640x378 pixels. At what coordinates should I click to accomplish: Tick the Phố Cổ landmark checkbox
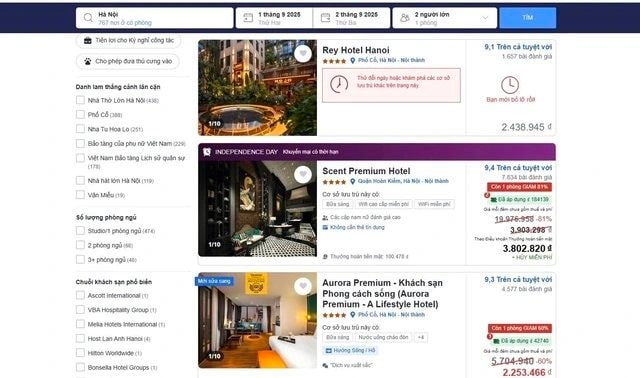tap(80, 114)
